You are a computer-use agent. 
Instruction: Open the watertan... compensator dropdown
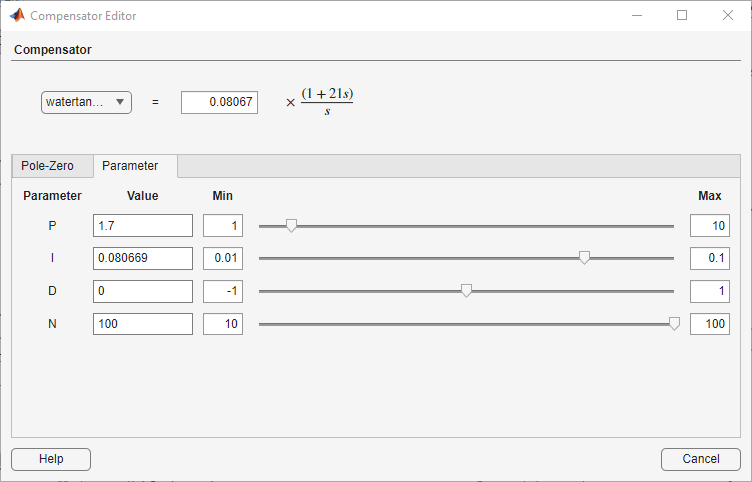pos(86,102)
